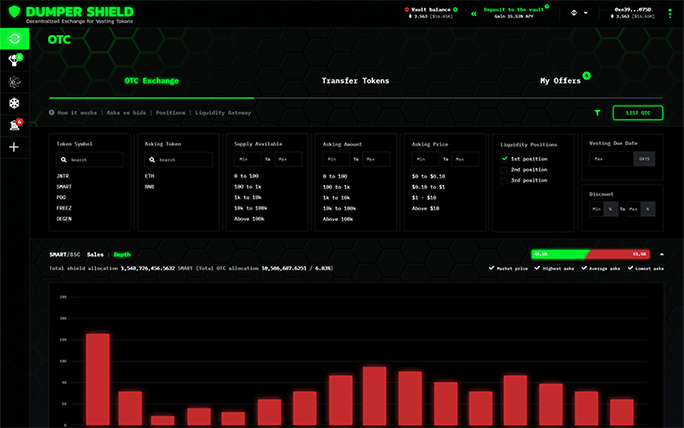Click the Dumper Shield logo
Viewport: 684px width, 428px height.
[71, 14]
